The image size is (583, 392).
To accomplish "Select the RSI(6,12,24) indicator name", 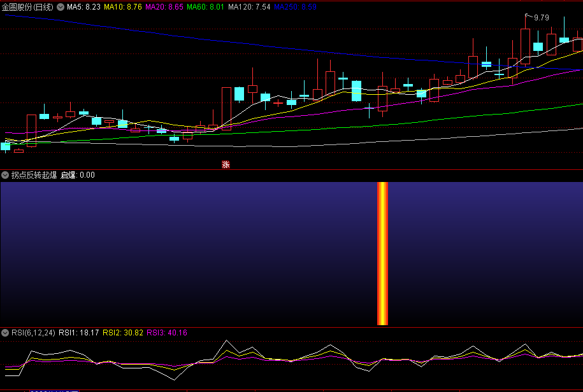I will pyautogui.click(x=33, y=333).
